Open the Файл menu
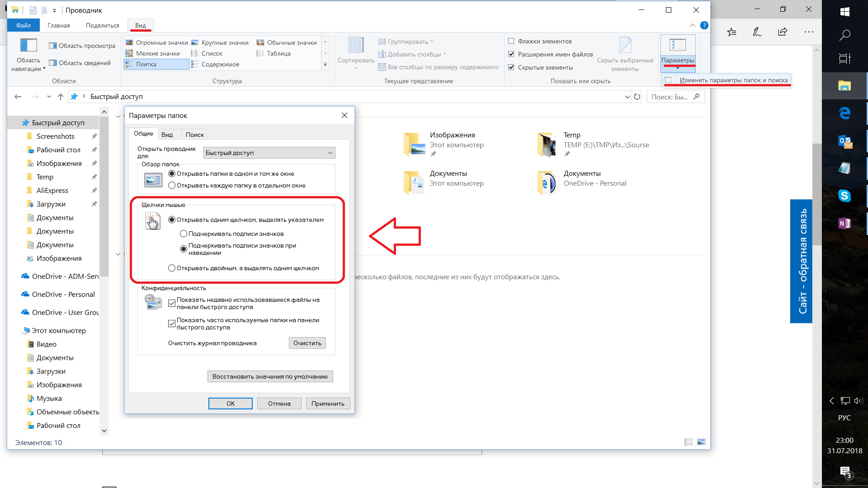The height and width of the screenshot is (488, 868). [x=24, y=25]
